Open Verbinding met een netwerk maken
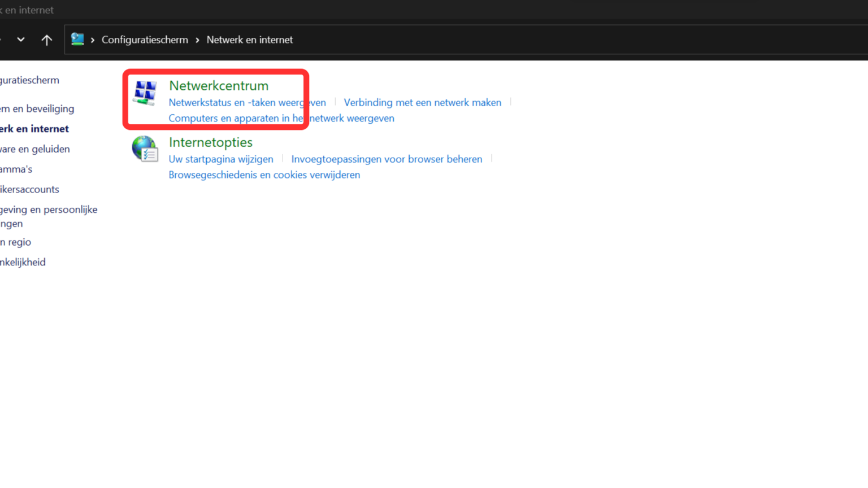 point(422,102)
